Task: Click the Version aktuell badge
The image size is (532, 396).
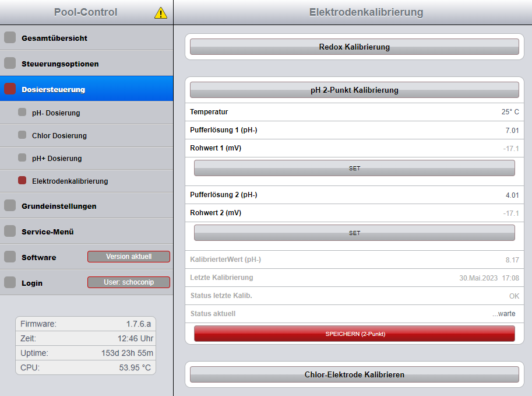Action: click(x=129, y=257)
